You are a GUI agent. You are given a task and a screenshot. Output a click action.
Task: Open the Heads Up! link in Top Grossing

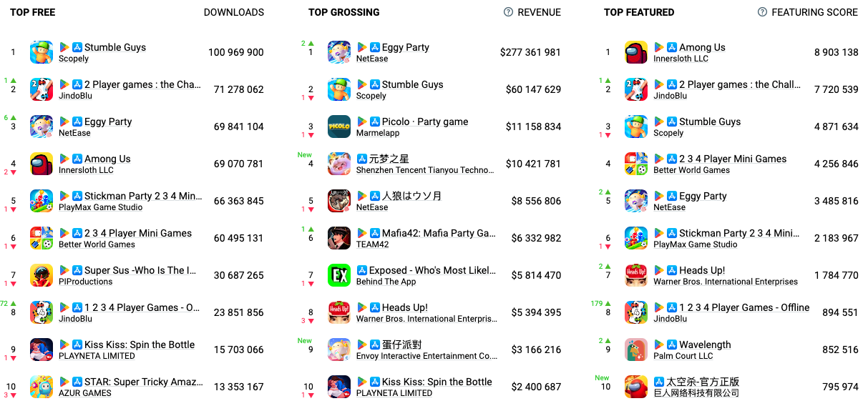[x=405, y=307]
